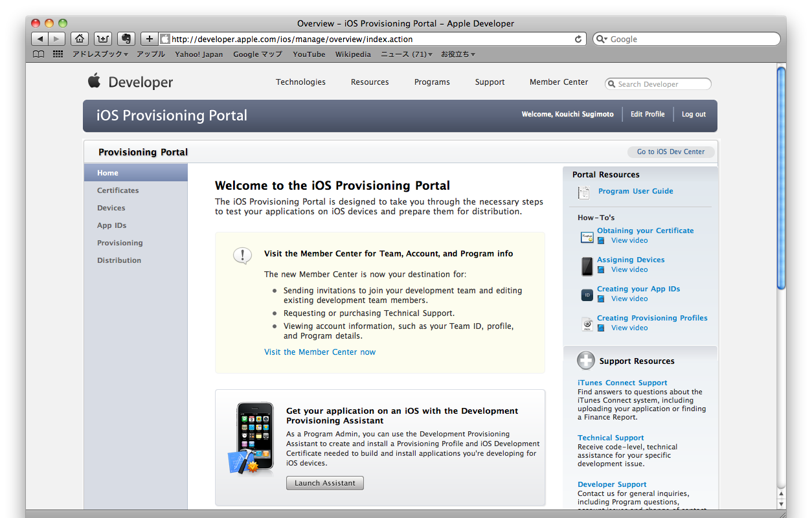This screenshot has width=812, height=518.
Task: Click the Assigning Devices iPhone icon
Action: tap(587, 265)
